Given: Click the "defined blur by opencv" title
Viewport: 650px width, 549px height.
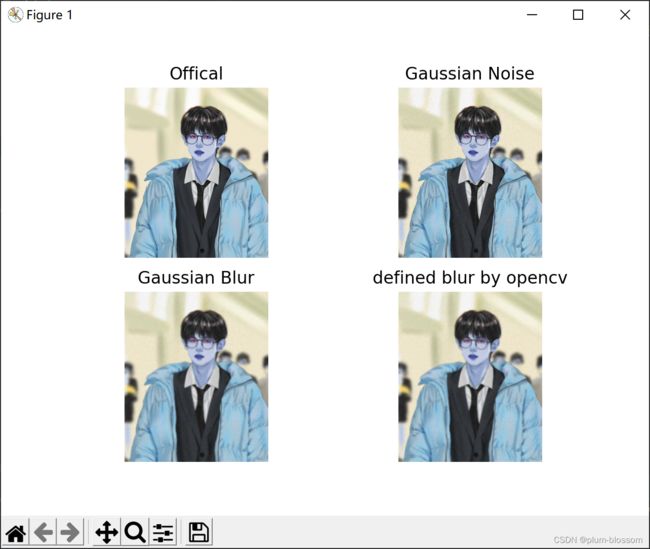Looking at the screenshot, I should [x=470, y=278].
